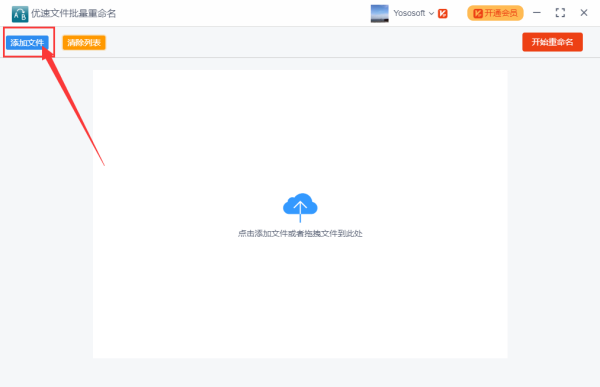Image resolution: width=600 pixels, height=387 pixels.
Task: Maximize the window to full screen
Action: 560,13
